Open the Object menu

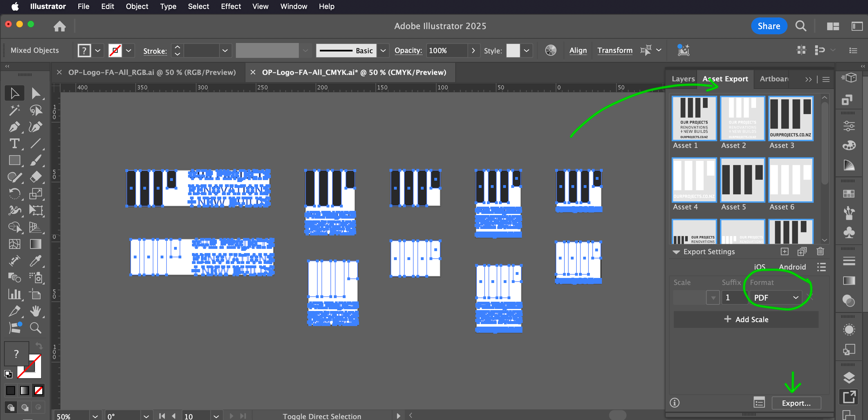click(x=137, y=6)
